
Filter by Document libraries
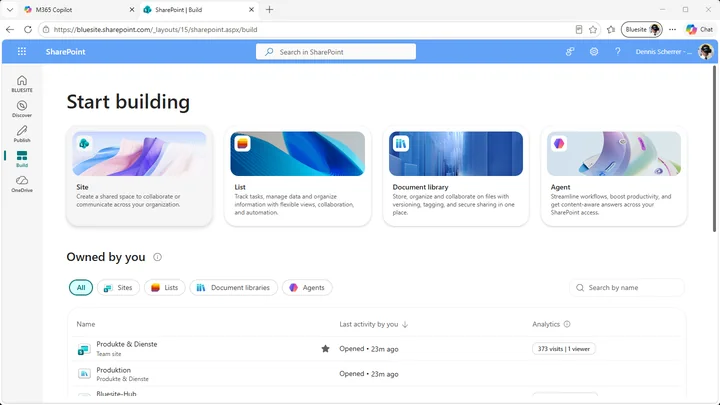tap(233, 287)
